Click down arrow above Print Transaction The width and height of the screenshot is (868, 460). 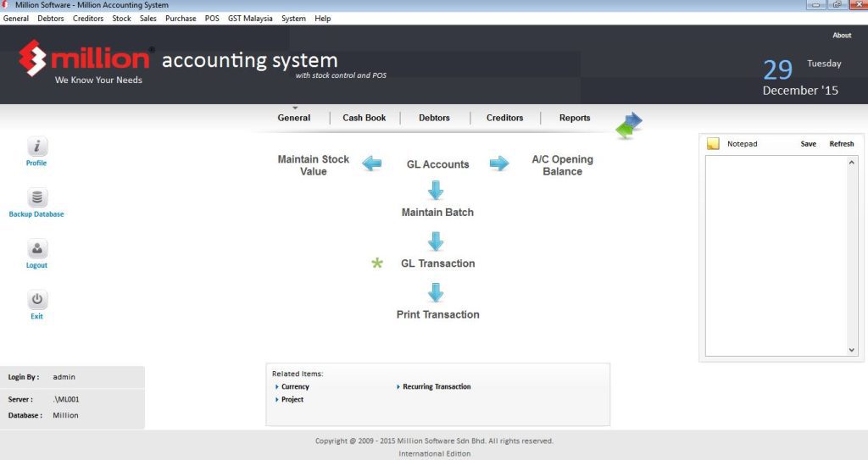tap(436, 292)
